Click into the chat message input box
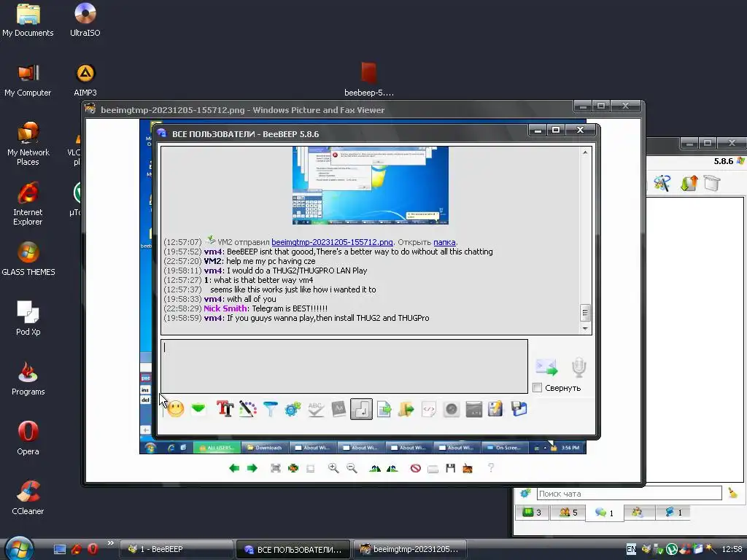This screenshot has height=560, width=747. click(x=344, y=366)
